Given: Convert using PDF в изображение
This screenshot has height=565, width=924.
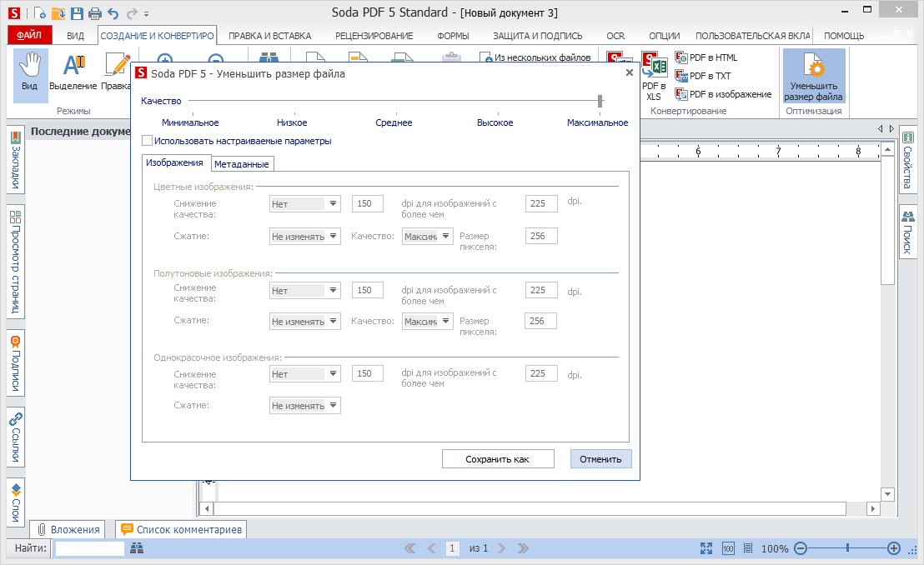Looking at the screenshot, I should tap(723, 93).
